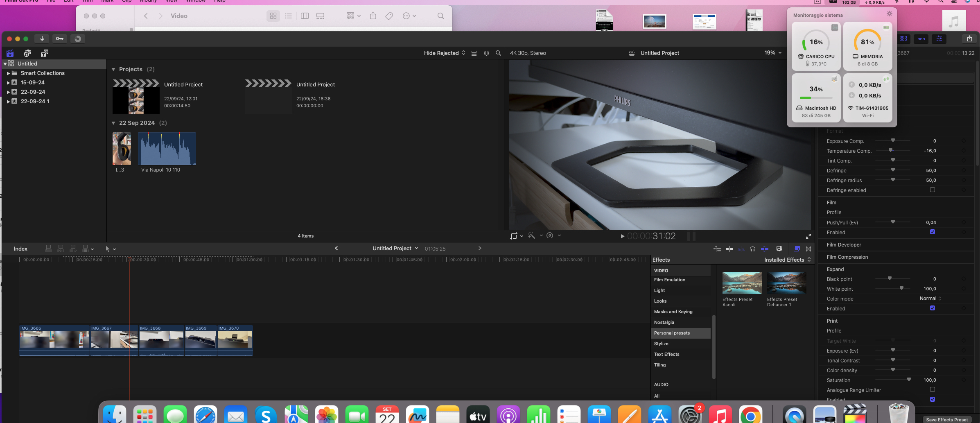The image size is (980, 423).
Task: Select the Film Emulation effects category
Action: click(x=669, y=280)
